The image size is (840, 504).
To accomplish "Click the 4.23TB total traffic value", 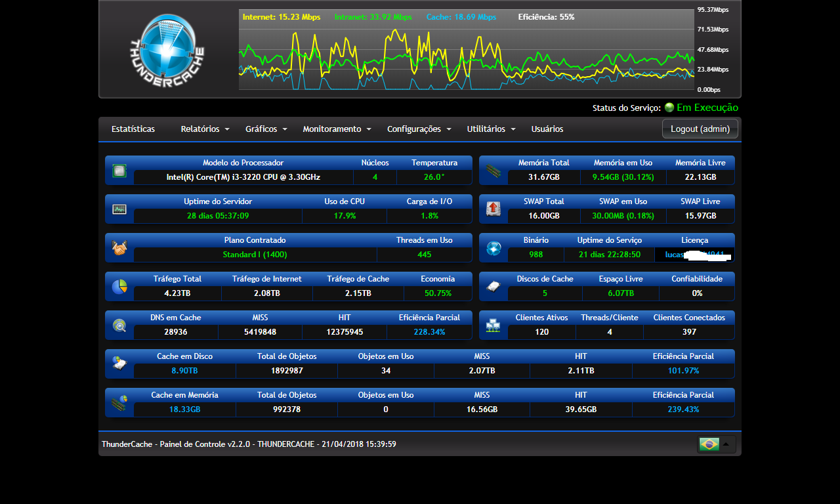I will point(177,293).
